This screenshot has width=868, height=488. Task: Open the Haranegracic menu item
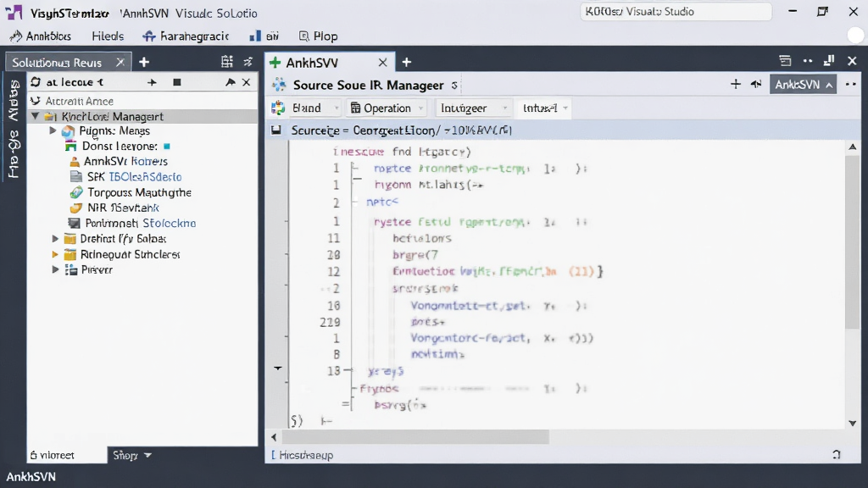(x=186, y=36)
